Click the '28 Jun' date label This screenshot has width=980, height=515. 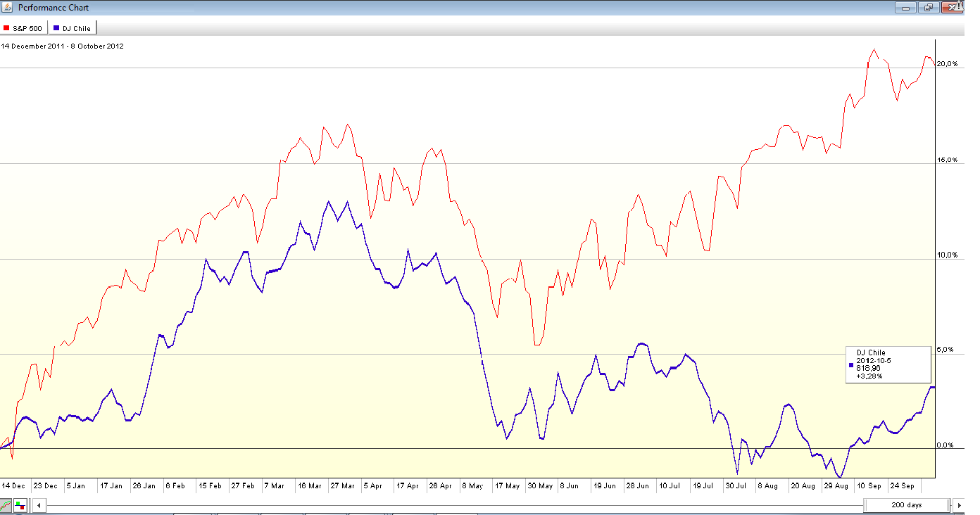639,485
